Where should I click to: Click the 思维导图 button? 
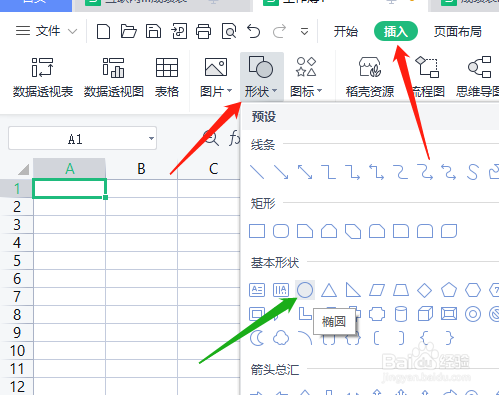pyautogui.click(x=478, y=77)
